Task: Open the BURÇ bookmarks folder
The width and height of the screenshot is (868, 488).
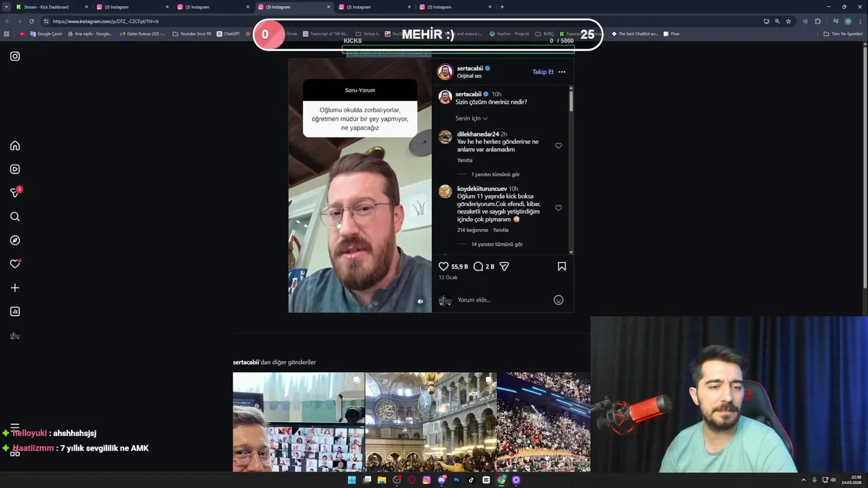Action: click(545, 34)
